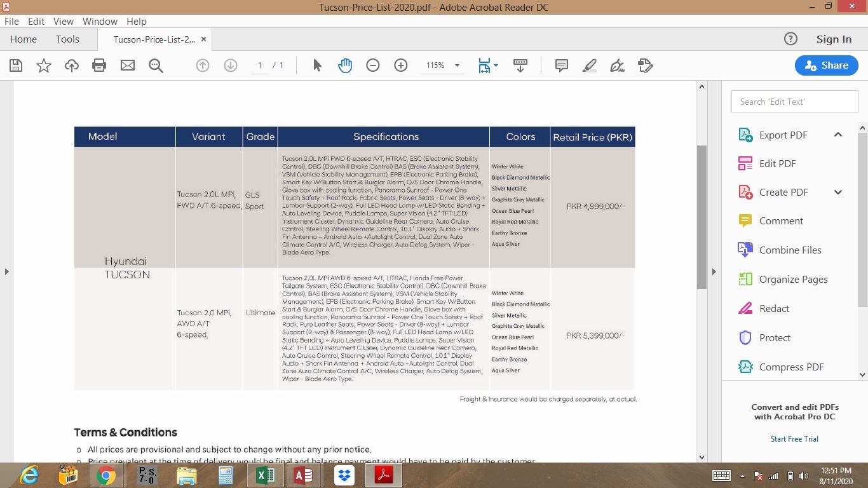Open the Redact tool
This screenshot has width=868, height=488.
click(x=774, y=309)
